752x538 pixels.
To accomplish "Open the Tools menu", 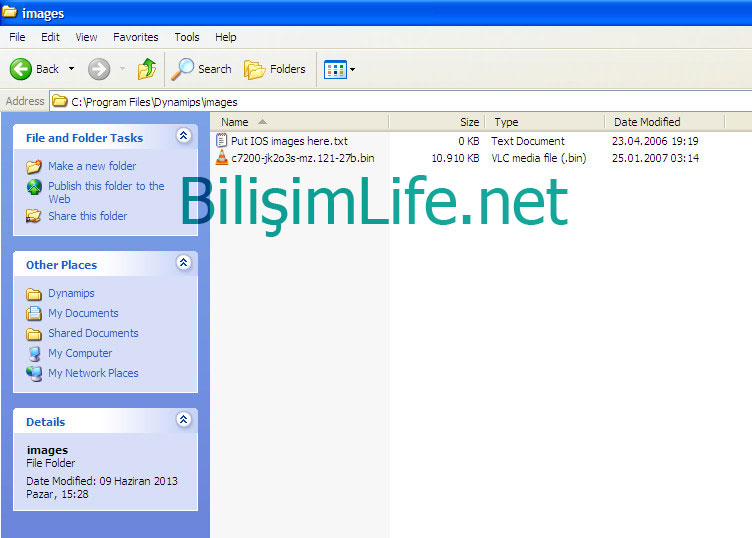I will click(187, 37).
